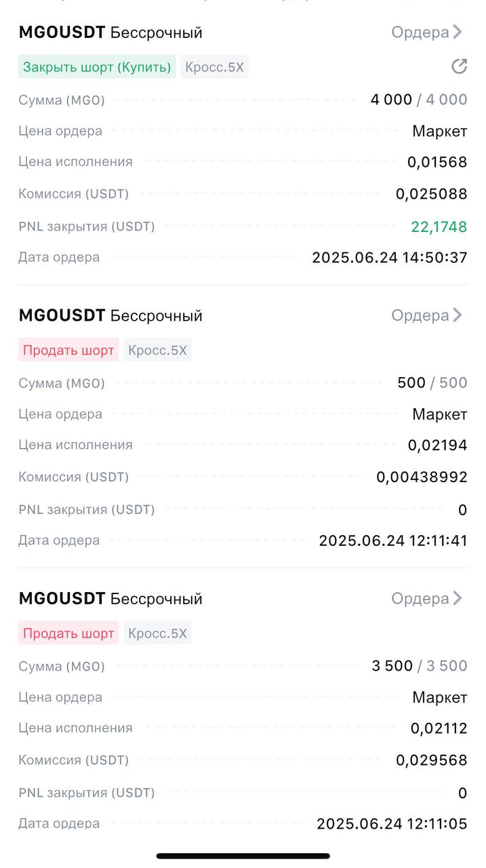486x868 pixels.
Task: Tap Продать шорт tag on the 500 MGO order
Action: 68,350
